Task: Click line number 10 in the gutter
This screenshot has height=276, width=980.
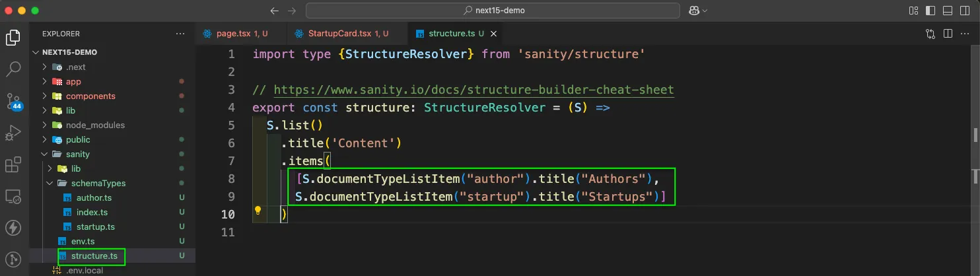Action: point(227,214)
